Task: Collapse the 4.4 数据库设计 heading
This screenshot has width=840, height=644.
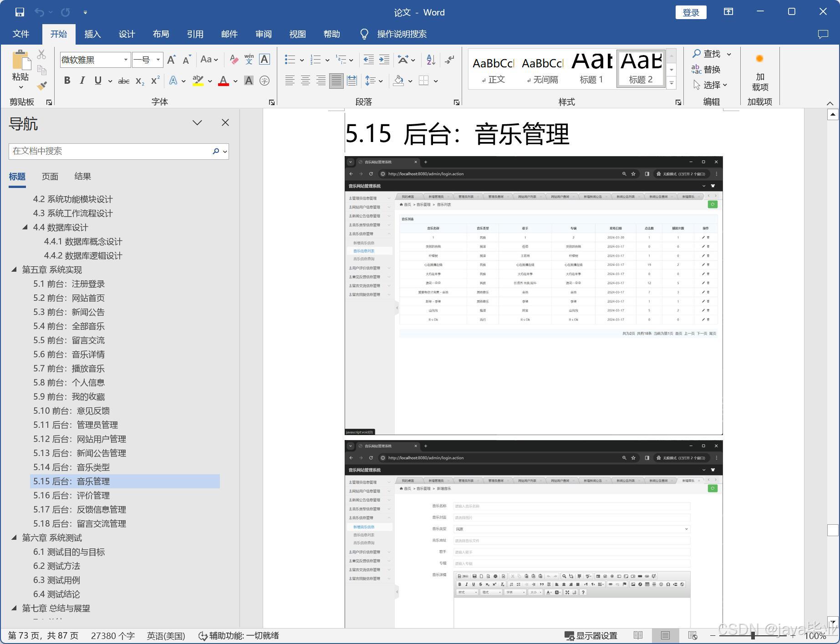Action: click(25, 227)
